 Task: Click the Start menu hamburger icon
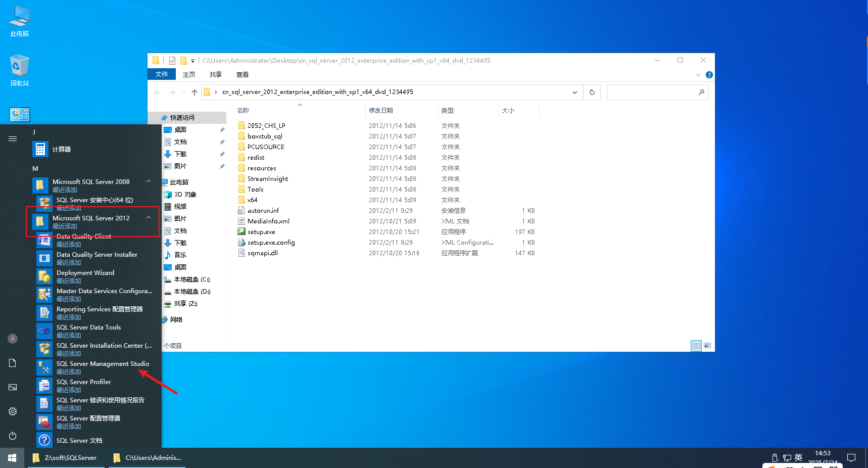[x=13, y=138]
